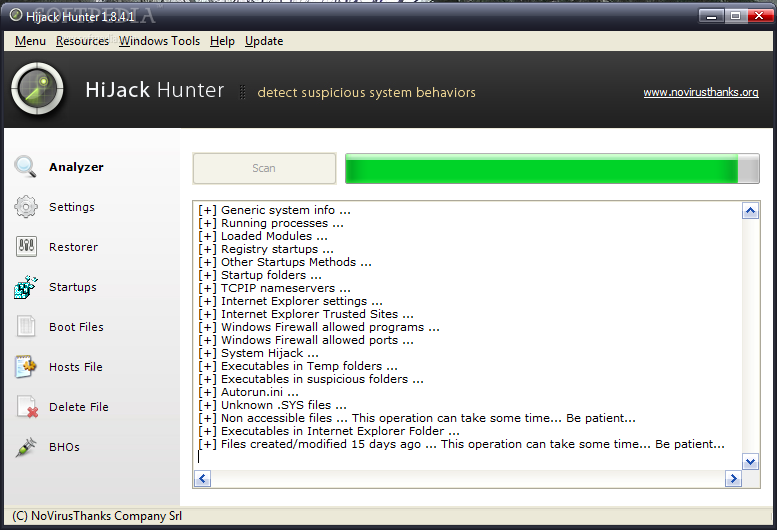This screenshot has height=530, width=777.
Task: Click the log scroll down arrow
Action: coord(750,462)
